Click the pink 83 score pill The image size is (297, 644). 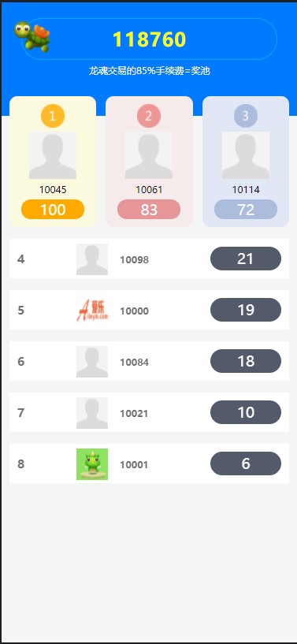pyautogui.click(x=149, y=210)
